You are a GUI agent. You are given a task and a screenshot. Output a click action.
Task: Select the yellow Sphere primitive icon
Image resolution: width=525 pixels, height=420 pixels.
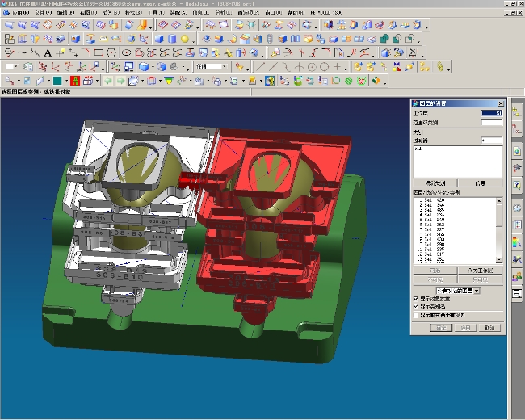pos(185,39)
